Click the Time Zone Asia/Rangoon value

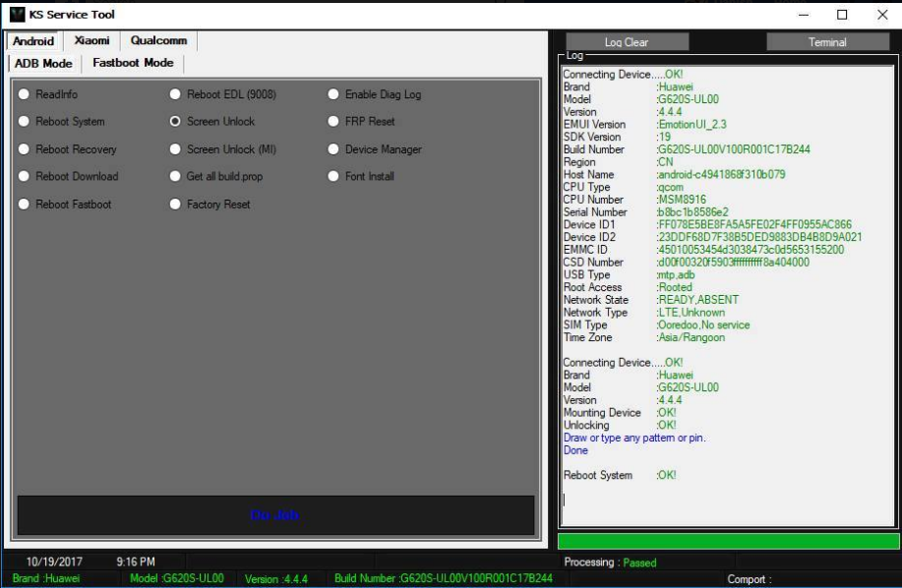[x=691, y=338]
